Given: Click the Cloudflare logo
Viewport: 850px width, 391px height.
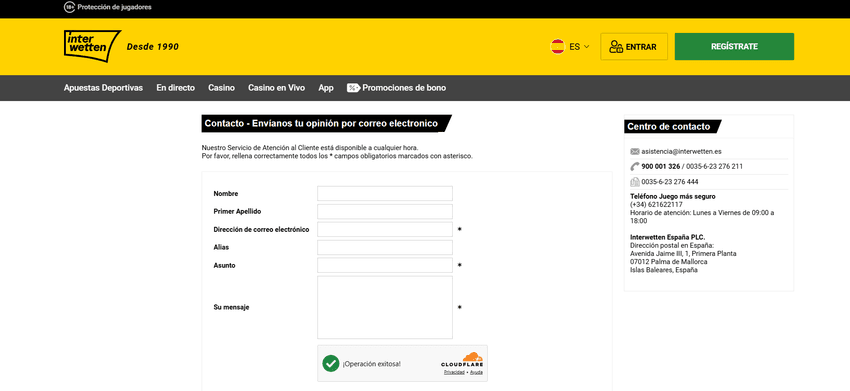Looking at the screenshot, I should (462, 360).
